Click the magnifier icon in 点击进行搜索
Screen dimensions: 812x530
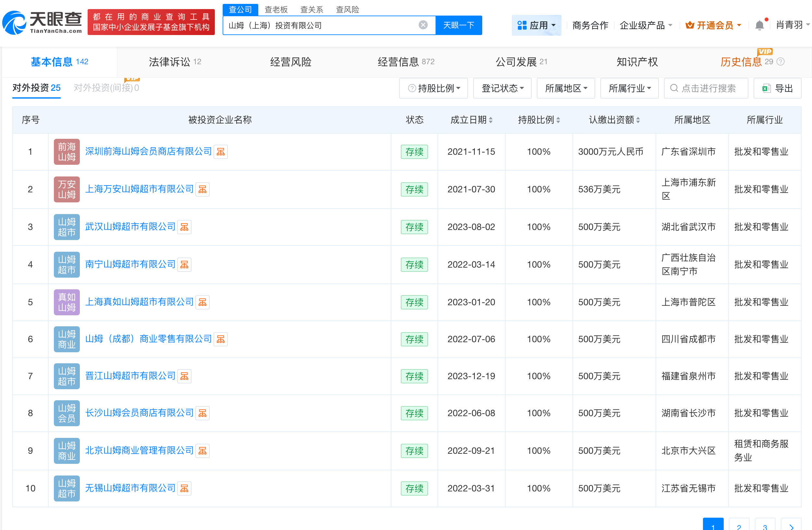tap(674, 88)
